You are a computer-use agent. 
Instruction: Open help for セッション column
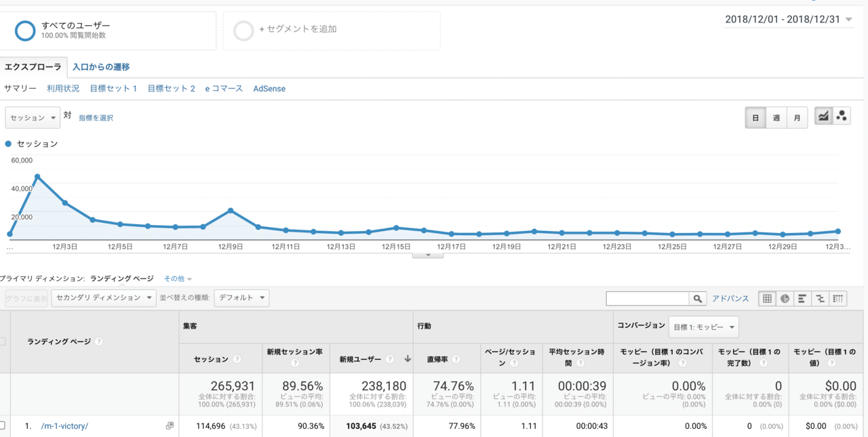(x=237, y=359)
